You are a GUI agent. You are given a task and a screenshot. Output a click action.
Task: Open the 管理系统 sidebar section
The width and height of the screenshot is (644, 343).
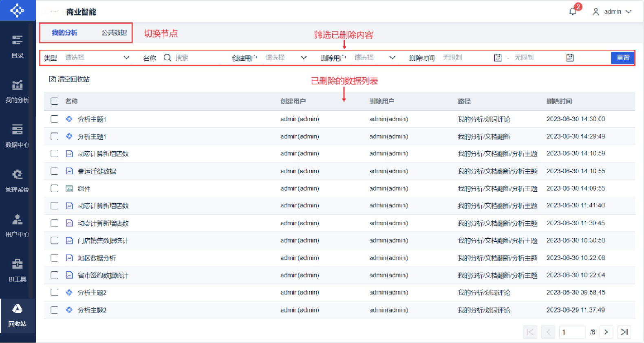(x=17, y=181)
